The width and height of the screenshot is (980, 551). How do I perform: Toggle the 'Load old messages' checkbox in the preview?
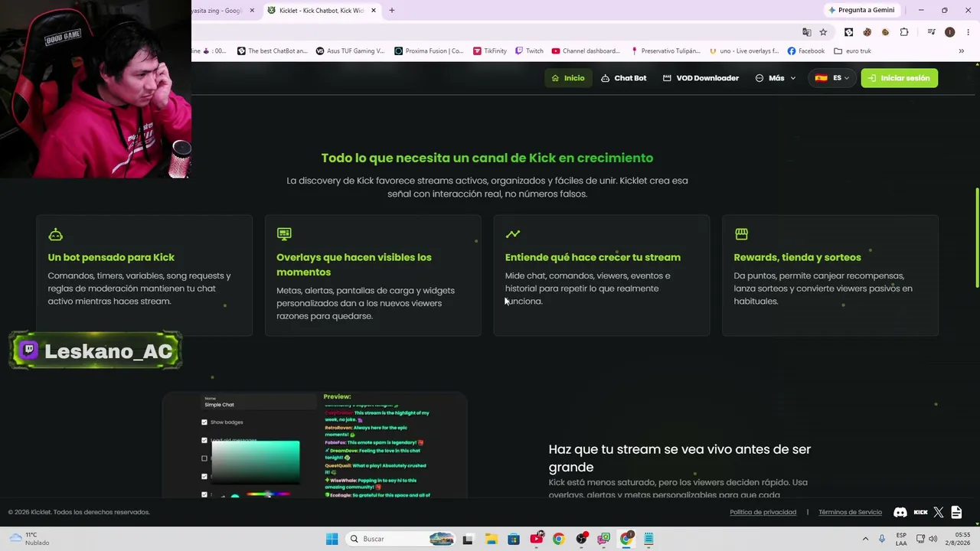tap(204, 441)
